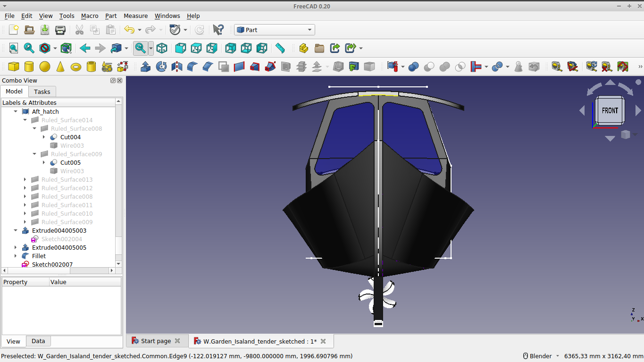The width and height of the screenshot is (644, 362).
Task: Open the Blender navigation style selector
Action: point(541,356)
